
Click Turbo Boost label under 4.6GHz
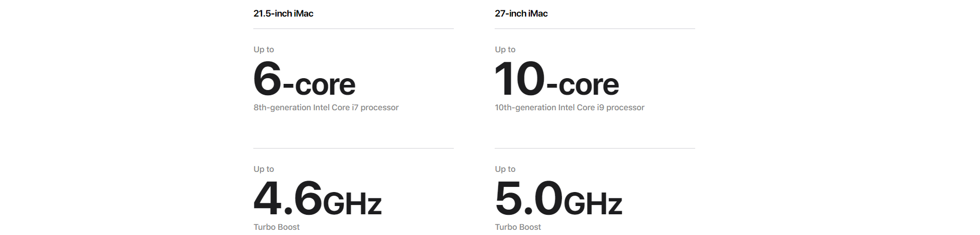pos(277,227)
